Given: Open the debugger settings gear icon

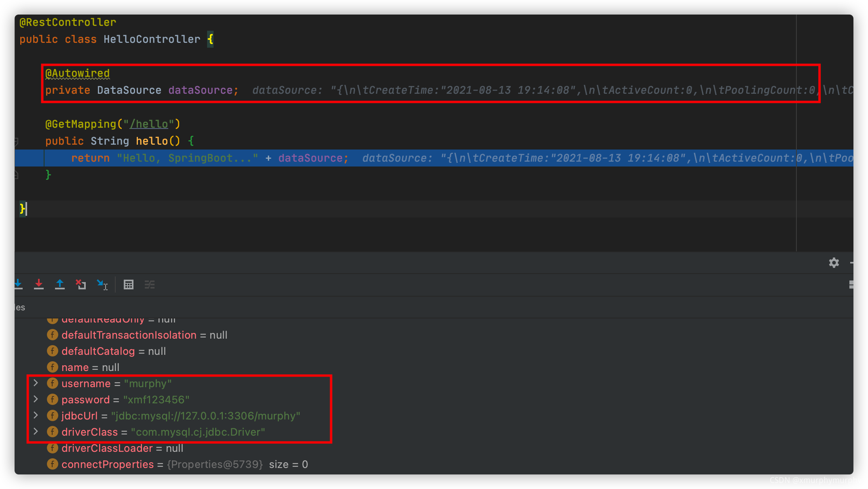Looking at the screenshot, I should point(834,263).
